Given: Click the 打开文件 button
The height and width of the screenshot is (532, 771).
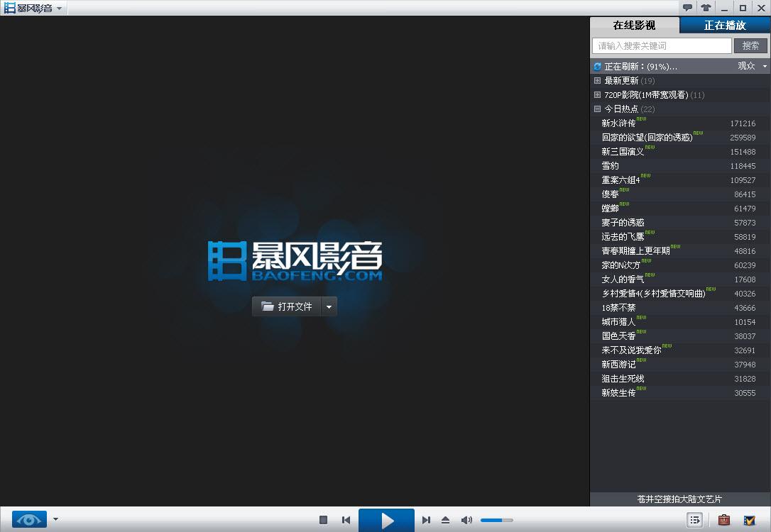Looking at the screenshot, I should (x=288, y=306).
